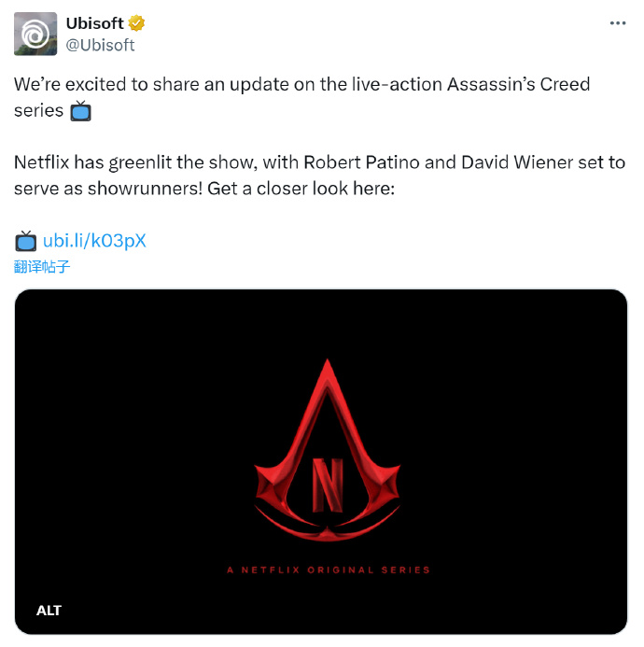Click the words Robert Patino in the post
Screen dimensions: 644x647
[361, 162]
